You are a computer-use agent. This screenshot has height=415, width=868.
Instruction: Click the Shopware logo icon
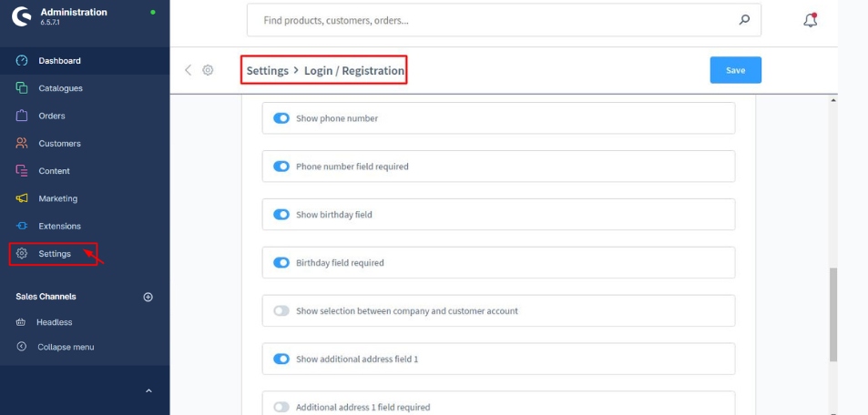[20, 16]
